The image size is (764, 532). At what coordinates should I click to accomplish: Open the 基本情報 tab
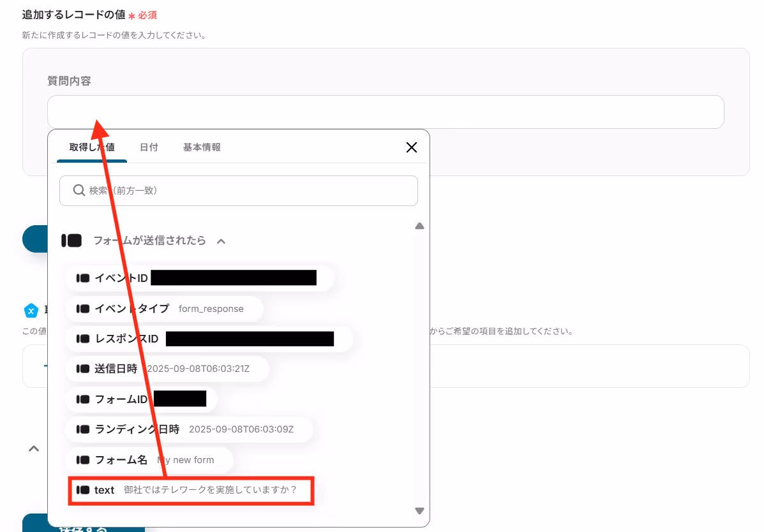[202, 147]
